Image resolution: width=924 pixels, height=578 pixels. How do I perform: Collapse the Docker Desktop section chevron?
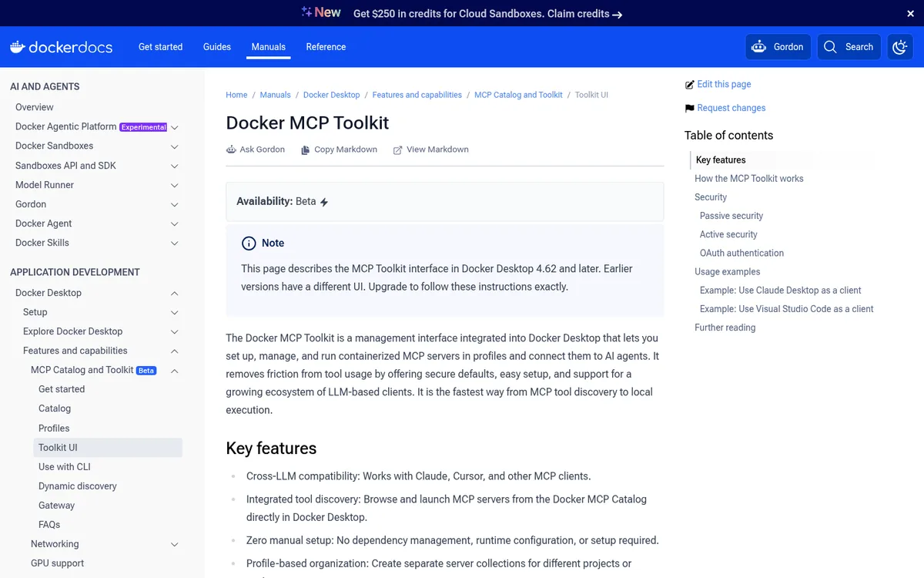175,293
